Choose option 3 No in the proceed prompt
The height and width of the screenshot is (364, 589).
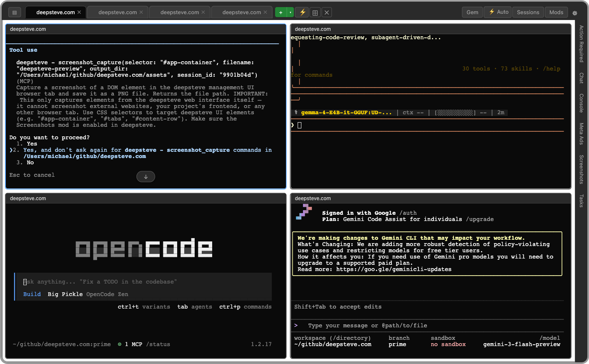point(25,163)
